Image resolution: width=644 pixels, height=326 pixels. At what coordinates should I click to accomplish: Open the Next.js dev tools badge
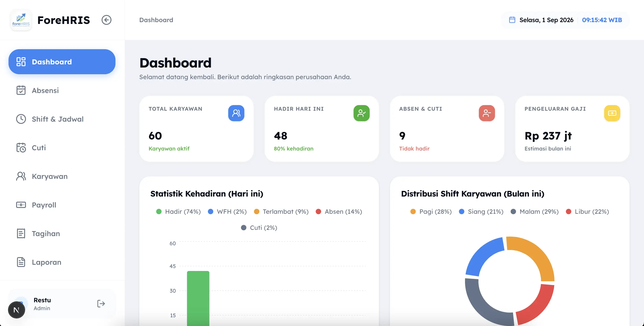click(x=17, y=310)
